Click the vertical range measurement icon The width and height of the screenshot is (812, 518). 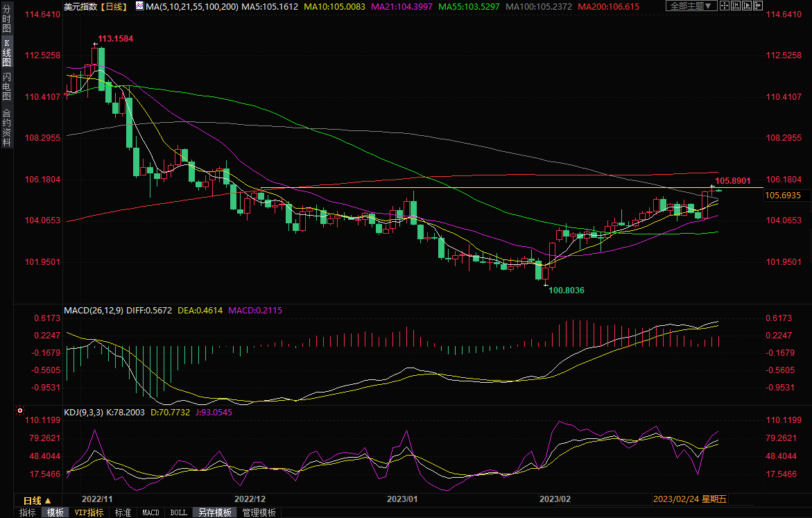pyautogui.click(x=736, y=6)
